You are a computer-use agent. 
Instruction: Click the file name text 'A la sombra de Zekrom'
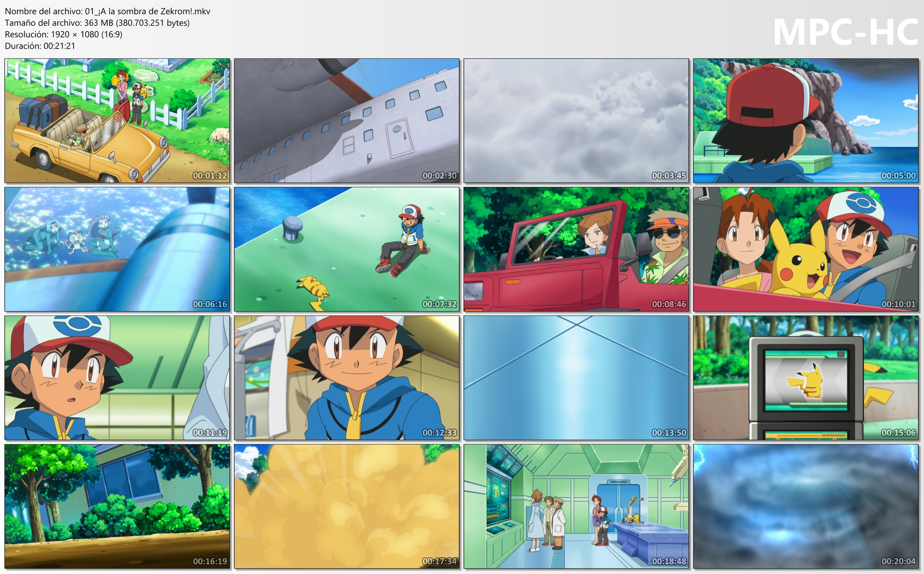145,11
